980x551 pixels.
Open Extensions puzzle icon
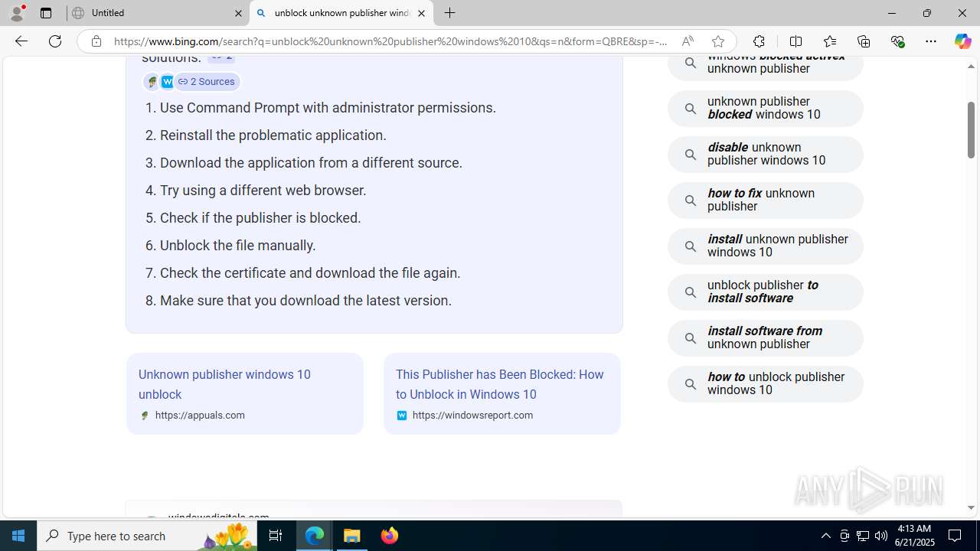(x=759, y=41)
